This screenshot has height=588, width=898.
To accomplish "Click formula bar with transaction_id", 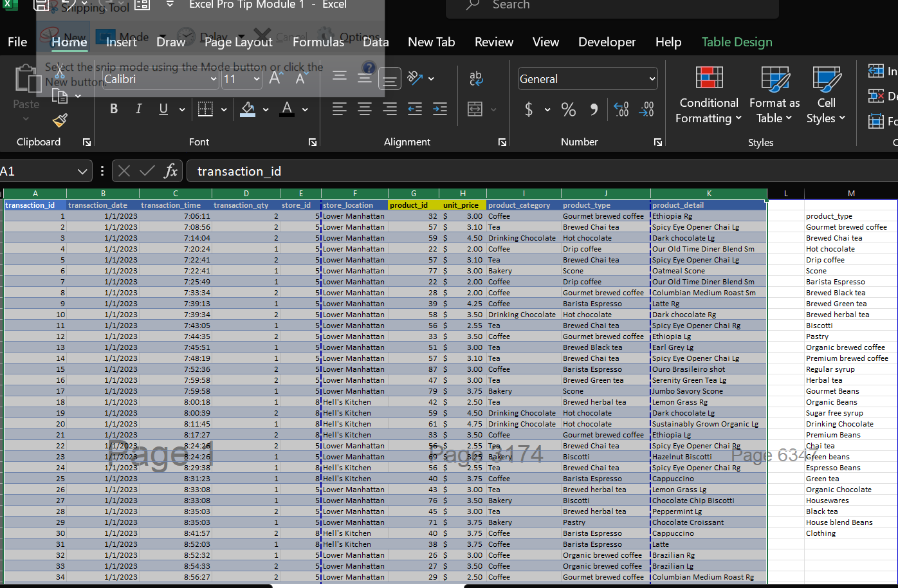I will tap(542, 171).
